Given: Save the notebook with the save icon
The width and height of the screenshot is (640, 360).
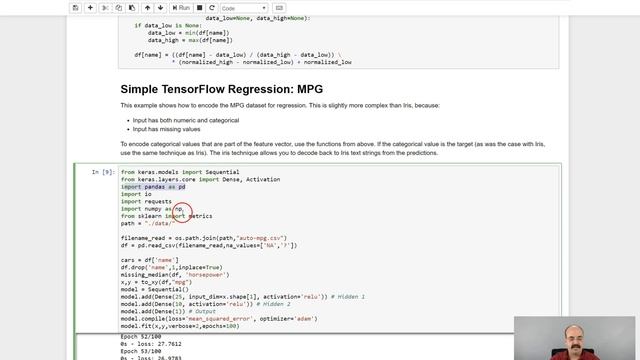Looking at the screenshot, I should click(76, 8).
